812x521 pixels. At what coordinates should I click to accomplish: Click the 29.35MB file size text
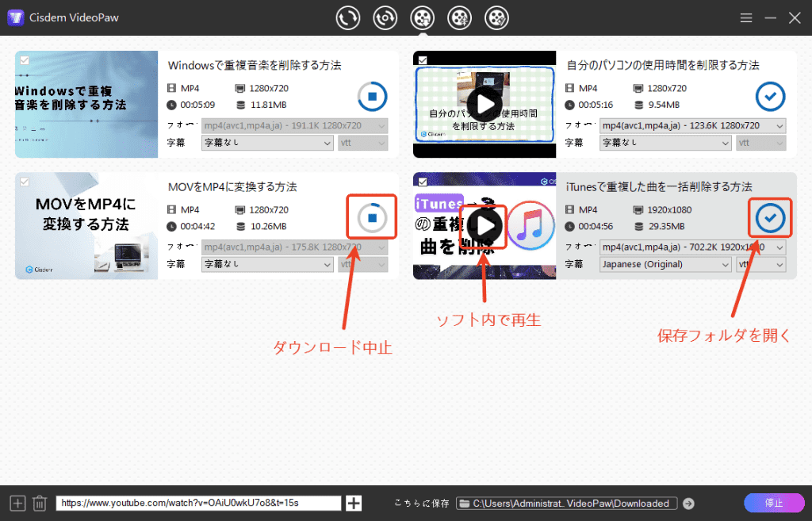pyautogui.click(x=666, y=227)
